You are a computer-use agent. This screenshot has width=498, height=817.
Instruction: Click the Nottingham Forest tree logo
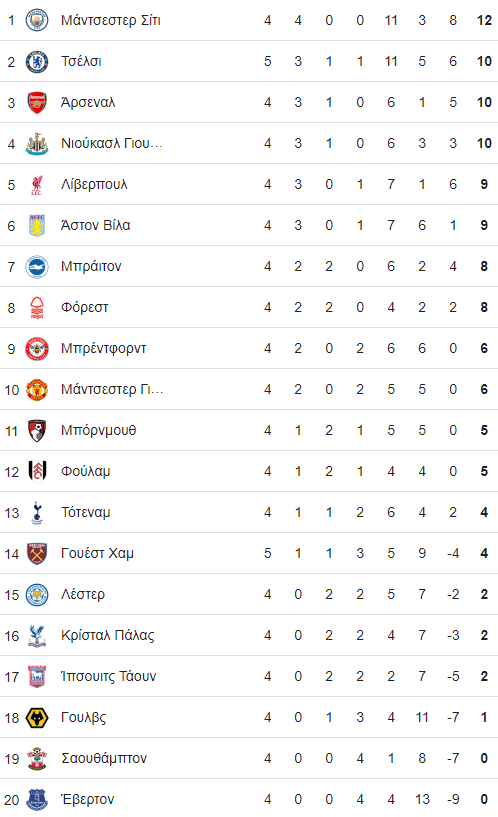37,307
